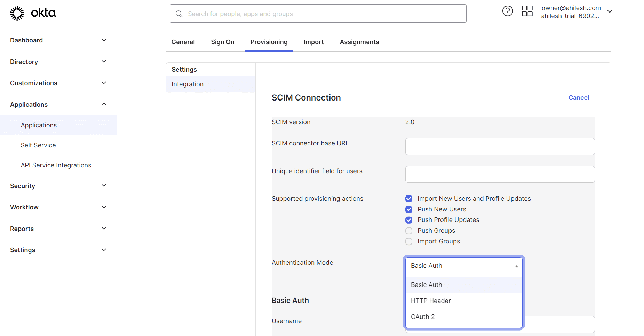Click the search magnifier icon
This screenshot has width=644, height=336.
point(179,14)
